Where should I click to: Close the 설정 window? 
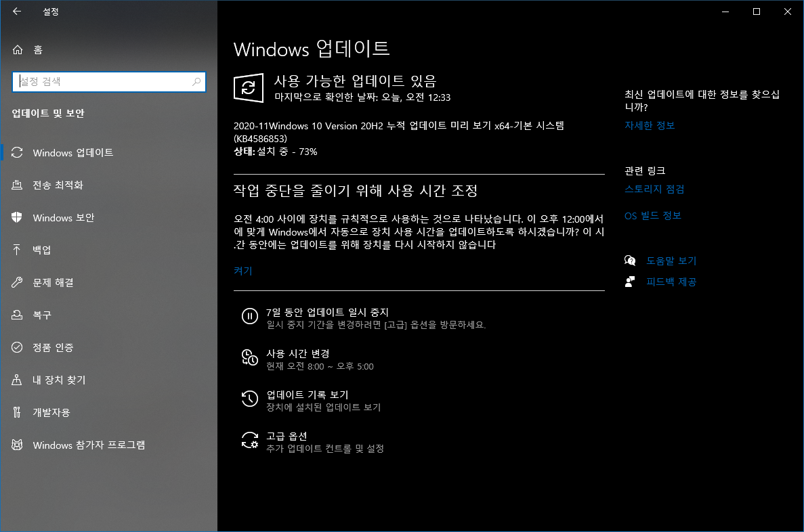click(788, 12)
